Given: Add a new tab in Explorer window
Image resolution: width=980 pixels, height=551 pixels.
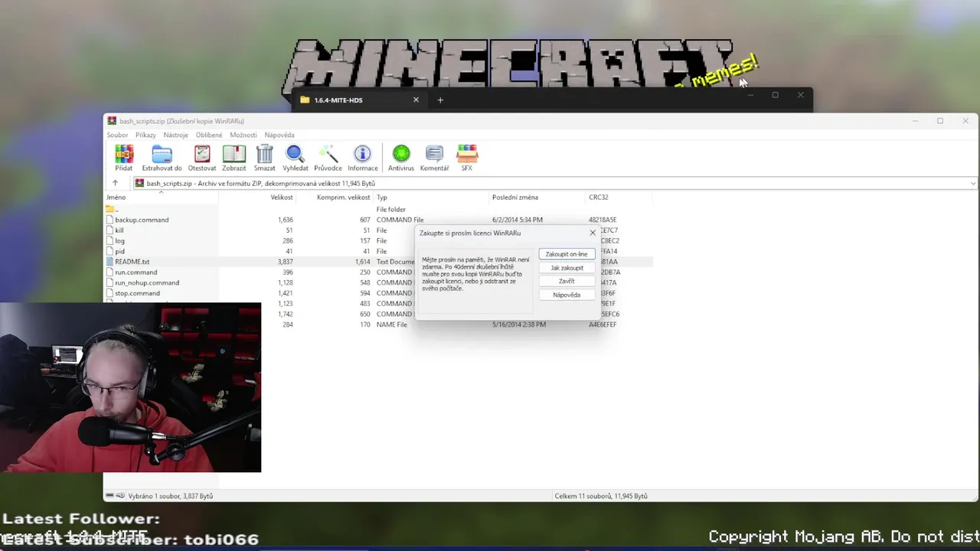Looking at the screenshot, I should (x=440, y=99).
